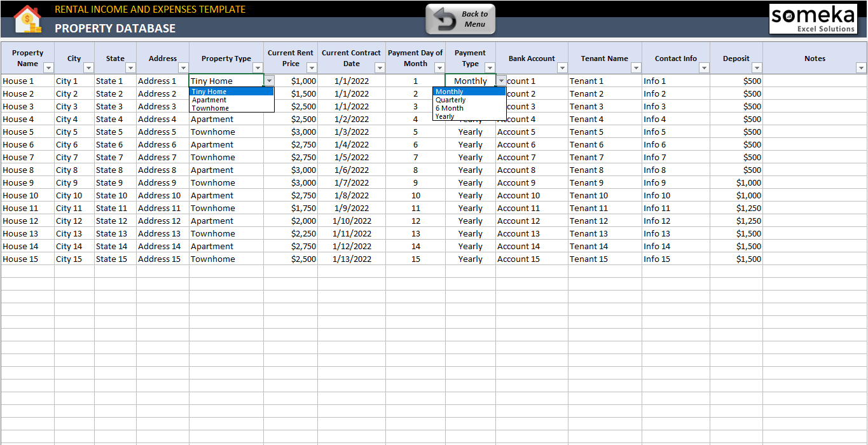Open the filter icon on the State column
This screenshot has height=445, width=868.
pos(131,68)
